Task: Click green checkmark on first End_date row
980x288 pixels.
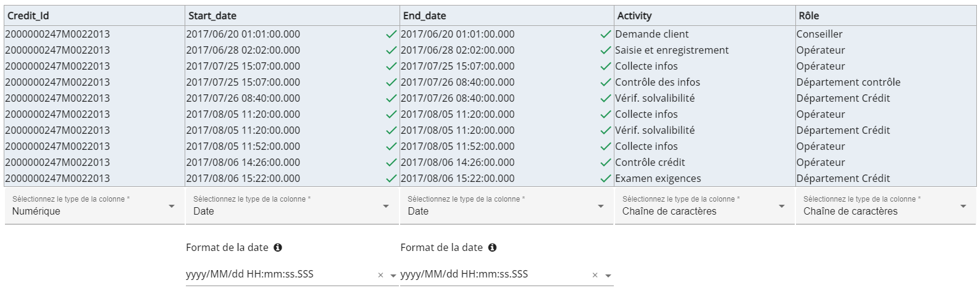Action: pyautogui.click(x=606, y=35)
